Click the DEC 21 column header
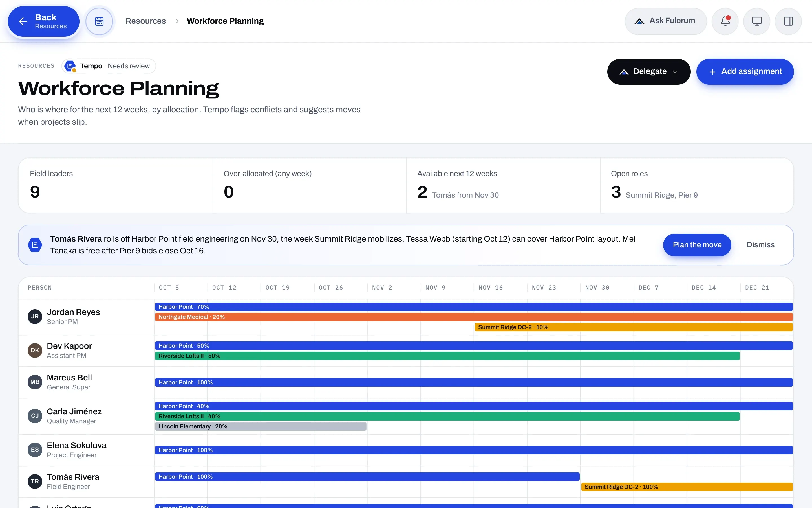The height and width of the screenshot is (508, 812). point(757,288)
